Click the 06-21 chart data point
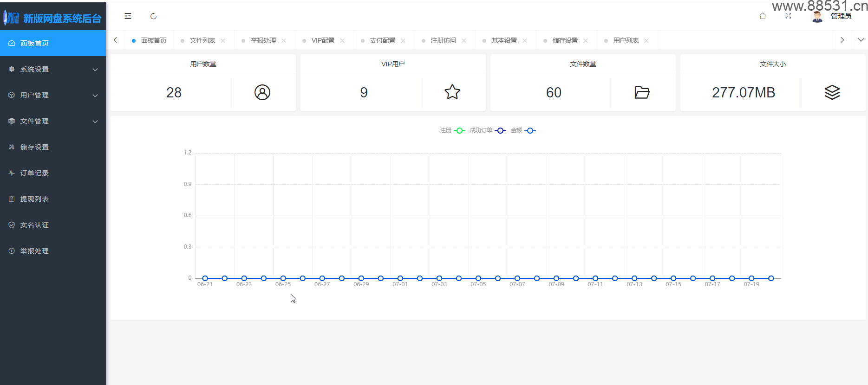Image resolution: width=868 pixels, height=385 pixels. (205, 278)
